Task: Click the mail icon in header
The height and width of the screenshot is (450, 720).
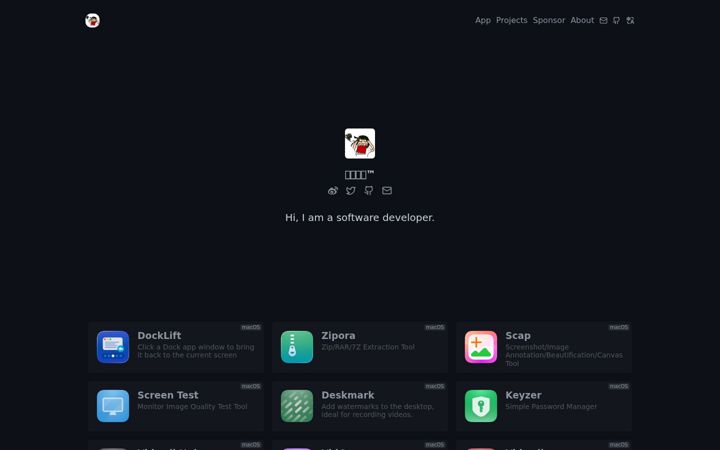Action: pos(603,20)
